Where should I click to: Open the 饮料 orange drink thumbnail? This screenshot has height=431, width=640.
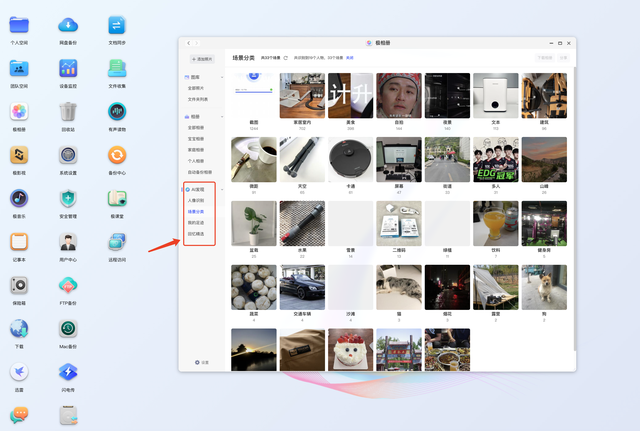[x=496, y=223]
